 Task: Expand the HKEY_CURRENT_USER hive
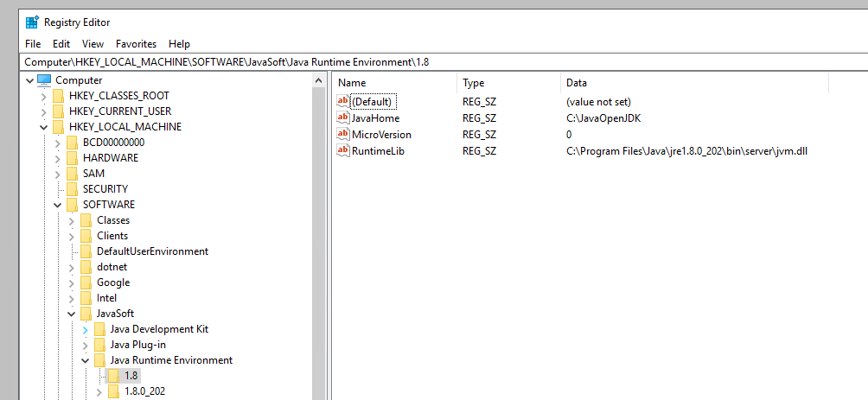click(43, 111)
